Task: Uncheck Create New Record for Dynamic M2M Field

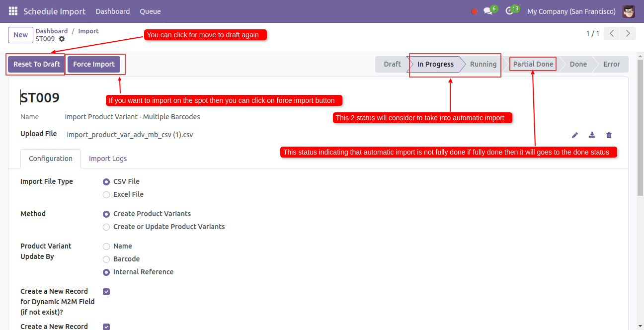Action: 106,292
